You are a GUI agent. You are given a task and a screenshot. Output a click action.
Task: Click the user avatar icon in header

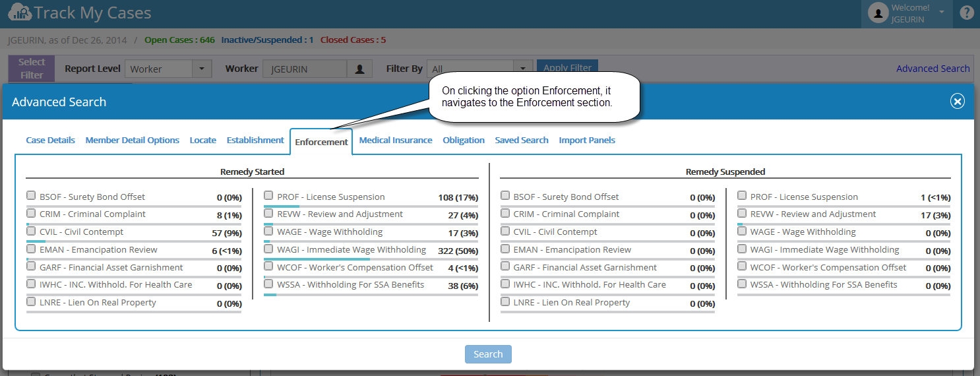pyautogui.click(x=878, y=13)
